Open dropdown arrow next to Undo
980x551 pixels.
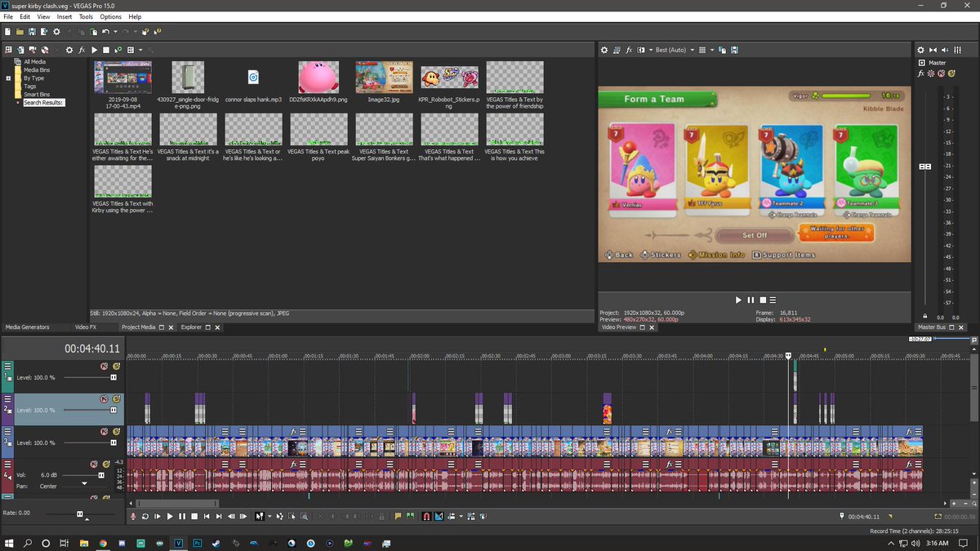[x=116, y=32]
